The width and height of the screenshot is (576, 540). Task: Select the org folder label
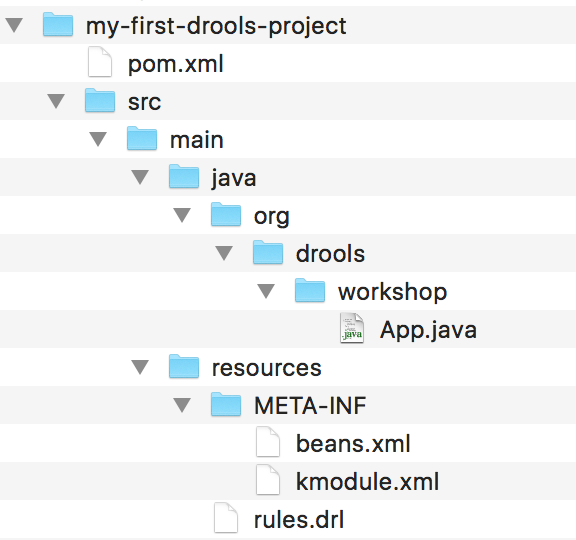coord(272,216)
